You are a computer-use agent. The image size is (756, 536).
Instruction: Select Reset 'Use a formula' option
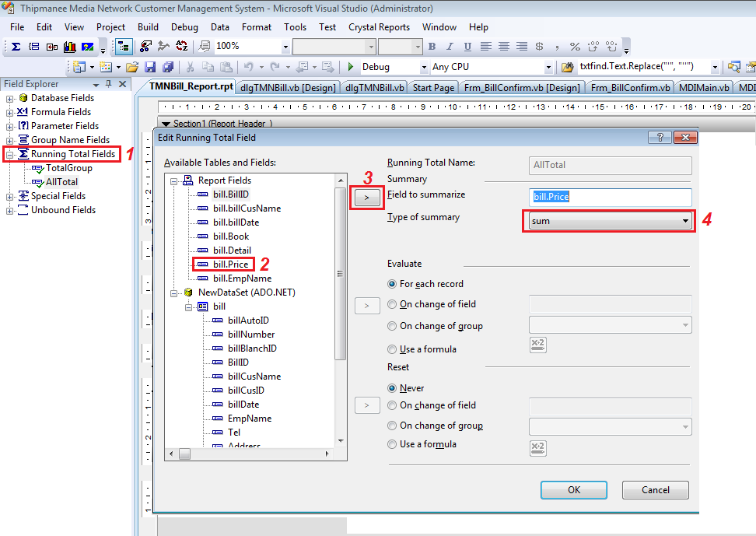click(392, 444)
